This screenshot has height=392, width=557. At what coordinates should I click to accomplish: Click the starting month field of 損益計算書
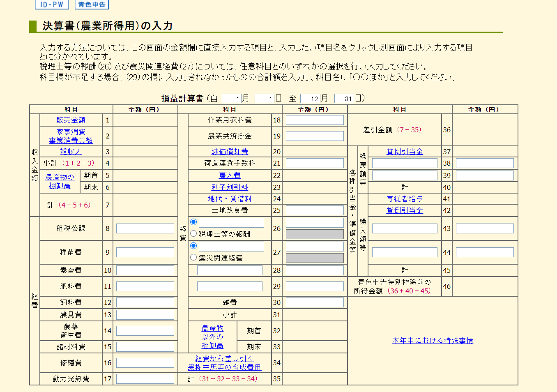(x=232, y=98)
